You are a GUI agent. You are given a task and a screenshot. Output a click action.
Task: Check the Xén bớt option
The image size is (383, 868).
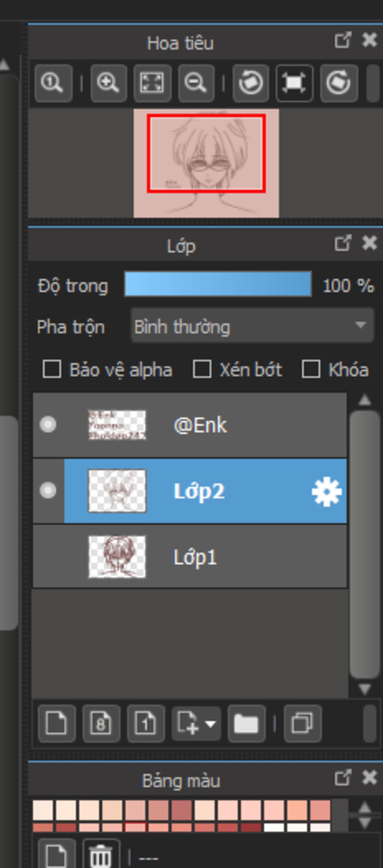pos(202,369)
